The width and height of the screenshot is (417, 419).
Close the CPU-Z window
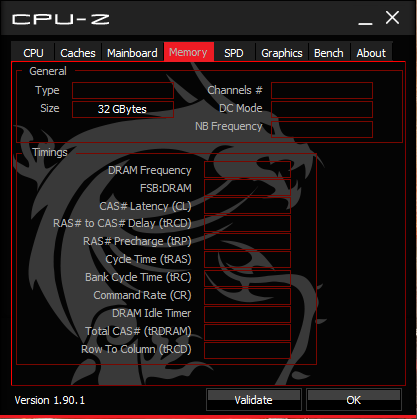click(x=392, y=18)
